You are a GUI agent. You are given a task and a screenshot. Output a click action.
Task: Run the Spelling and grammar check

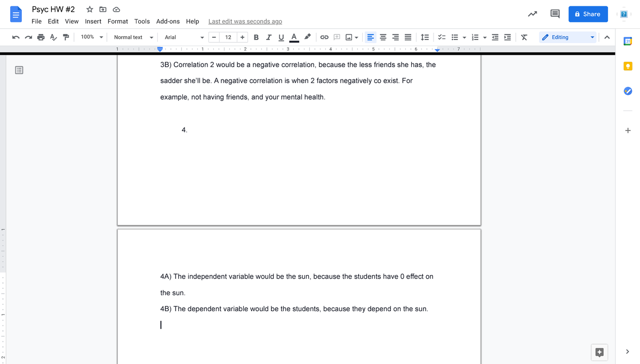tap(53, 37)
